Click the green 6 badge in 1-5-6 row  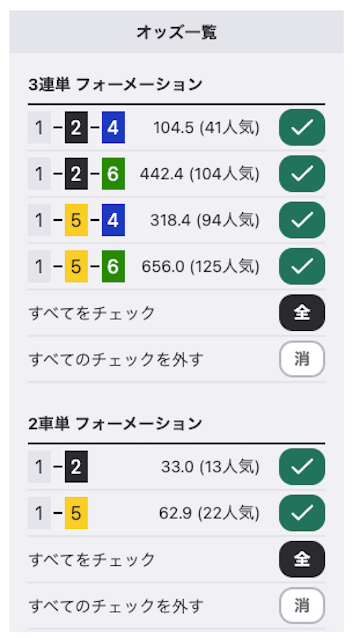pyautogui.click(x=113, y=267)
